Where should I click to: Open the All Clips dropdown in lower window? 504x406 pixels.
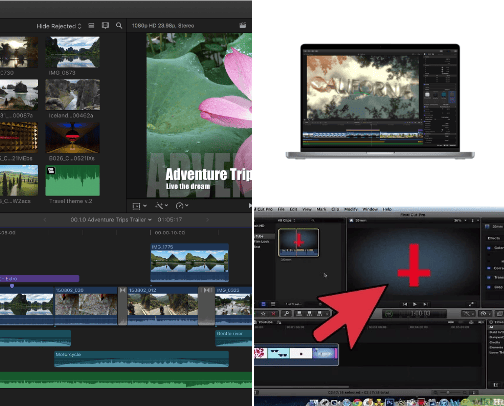[x=287, y=221]
